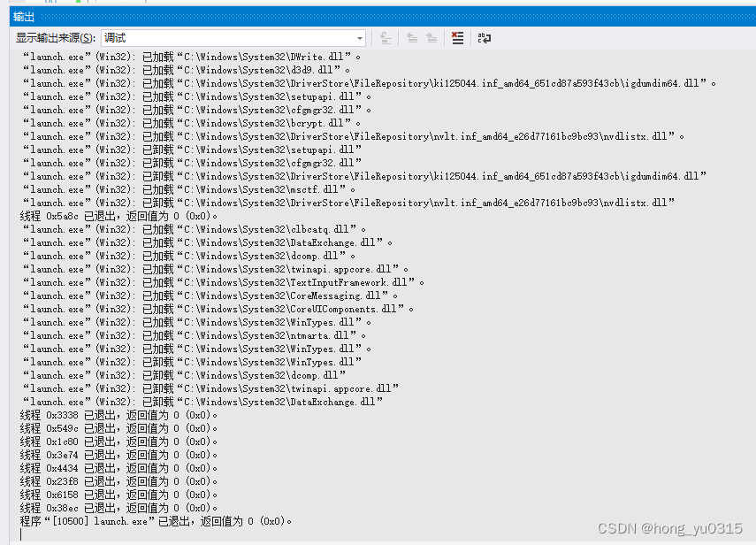Screen dimensions: 756x545
Task: Select the 已卸载 igdumdim64.dll line
Action: pos(364,177)
